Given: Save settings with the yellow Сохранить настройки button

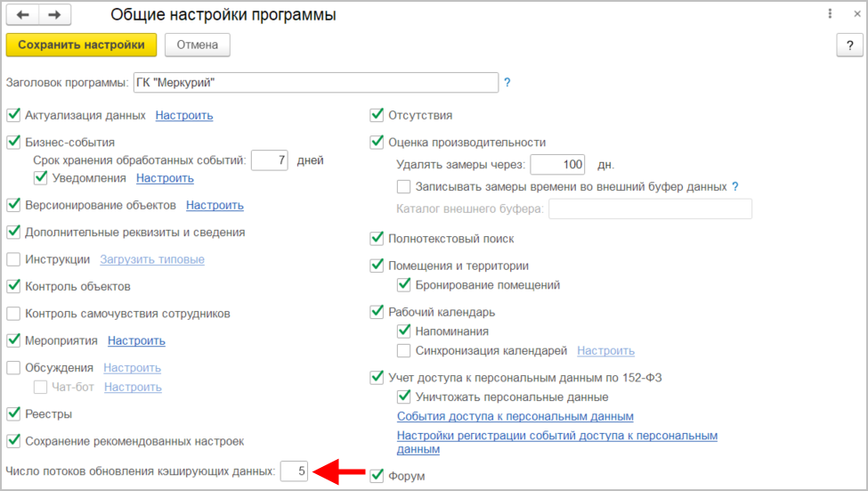Looking at the screenshot, I should click(81, 45).
